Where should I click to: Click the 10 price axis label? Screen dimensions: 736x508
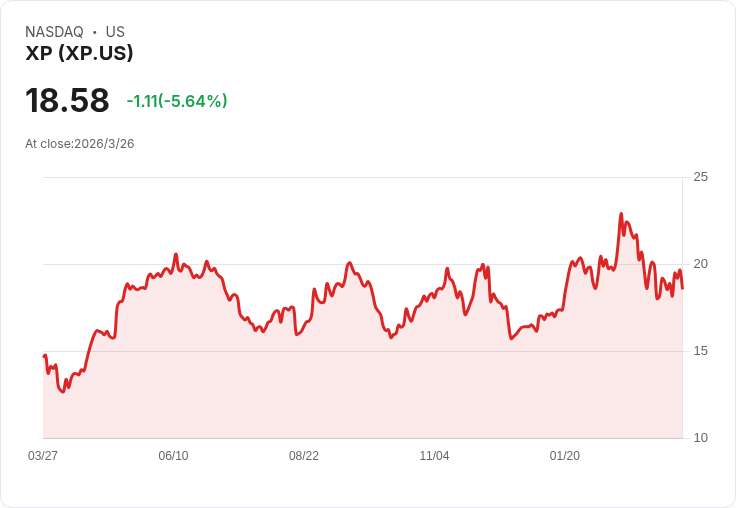pyautogui.click(x=700, y=438)
